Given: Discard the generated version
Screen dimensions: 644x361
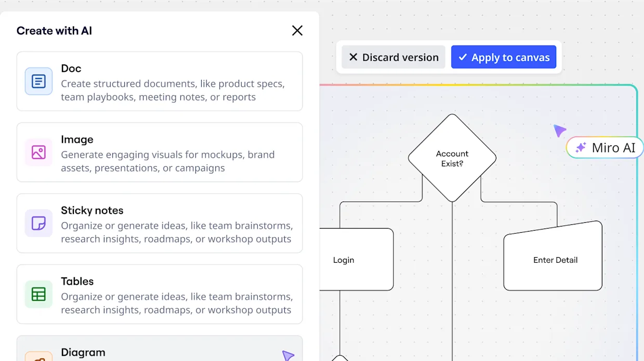Looking at the screenshot, I should (x=393, y=57).
